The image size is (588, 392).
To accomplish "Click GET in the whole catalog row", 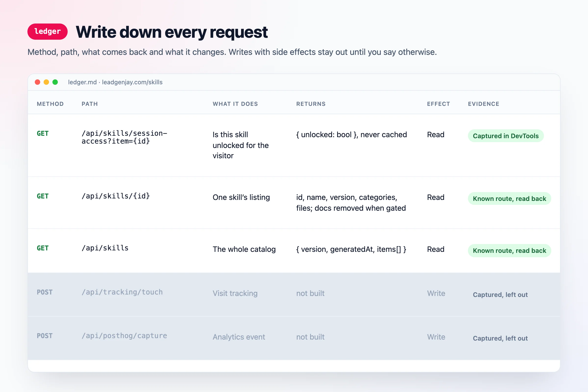I will pos(43,248).
